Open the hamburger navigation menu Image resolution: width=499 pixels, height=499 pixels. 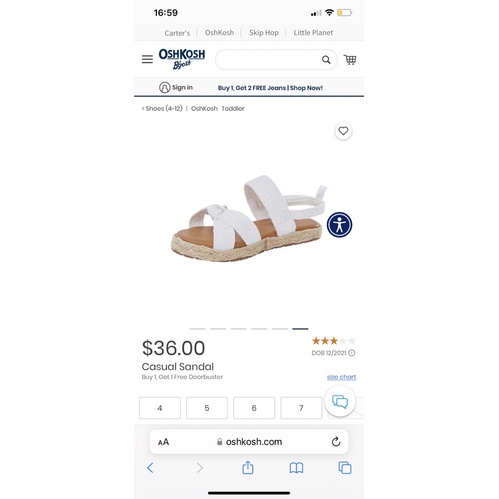coord(147,59)
